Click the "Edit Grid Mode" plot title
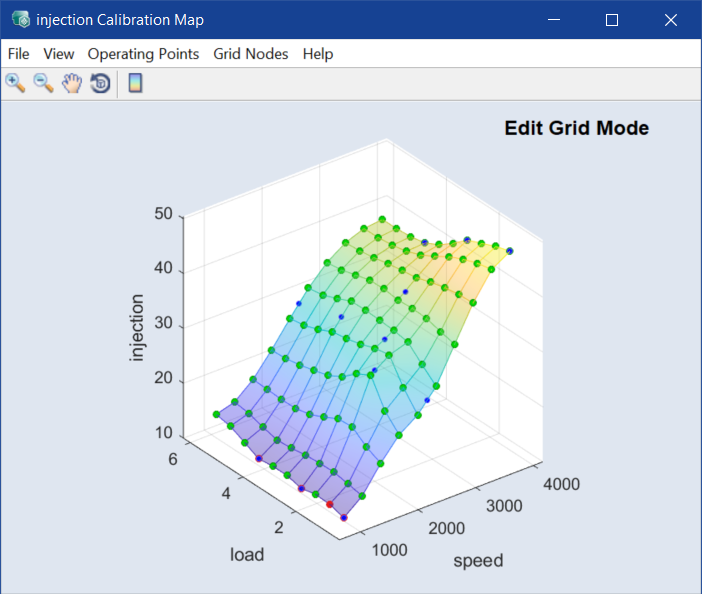 tap(576, 128)
